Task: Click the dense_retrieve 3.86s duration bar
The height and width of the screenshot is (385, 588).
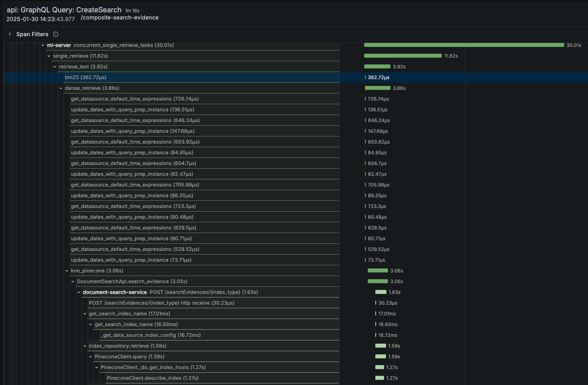Action: (377, 88)
